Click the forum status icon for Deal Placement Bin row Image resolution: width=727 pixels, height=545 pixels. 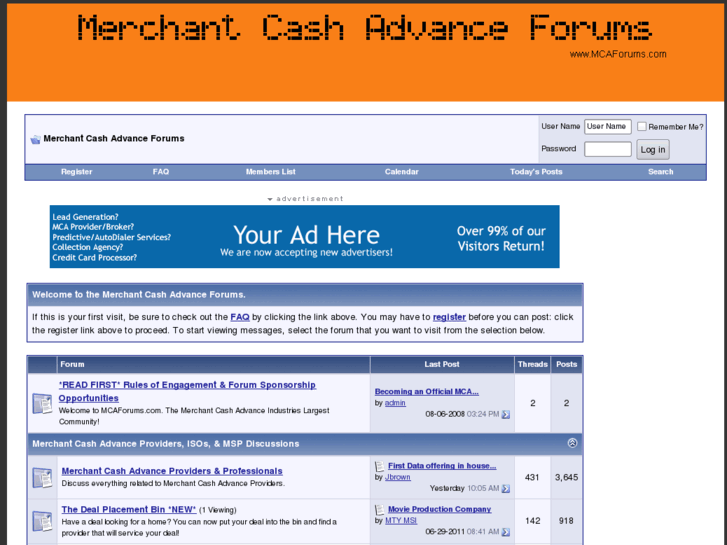tap(42, 521)
